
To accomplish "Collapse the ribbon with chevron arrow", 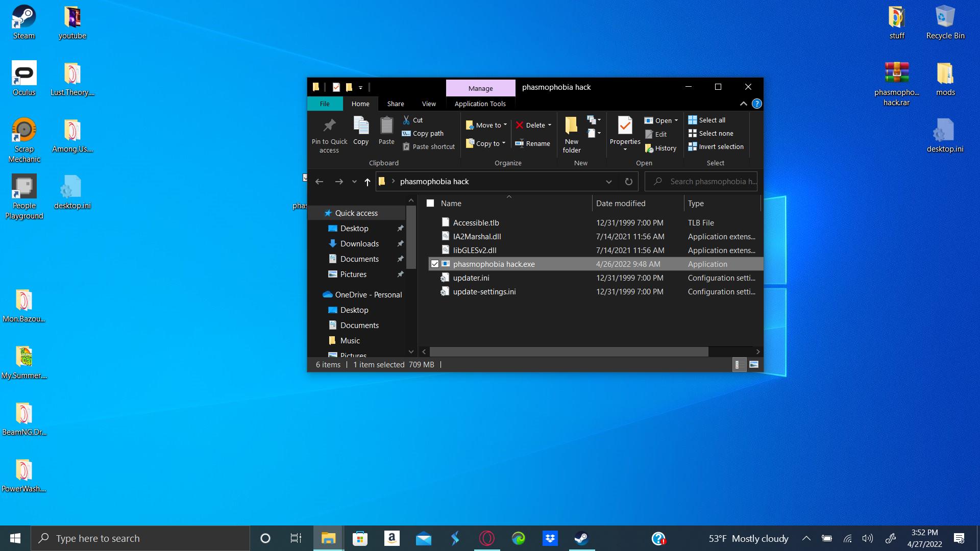I will (743, 104).
